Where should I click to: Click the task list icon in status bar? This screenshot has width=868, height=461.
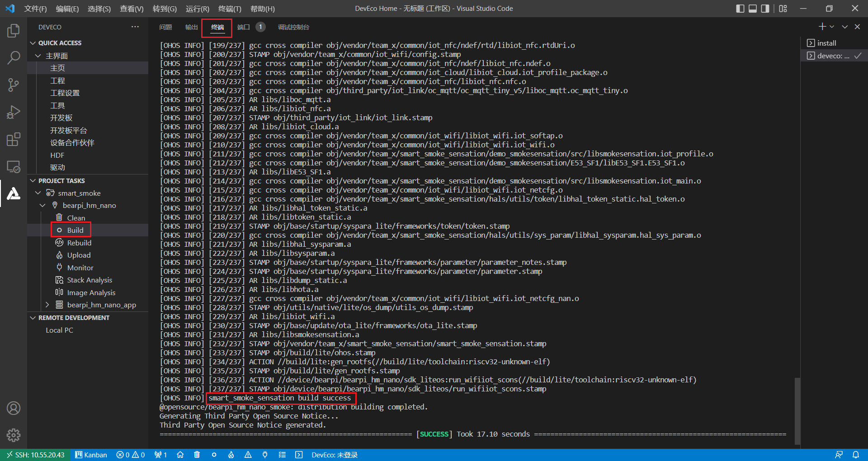coord(282,455)
